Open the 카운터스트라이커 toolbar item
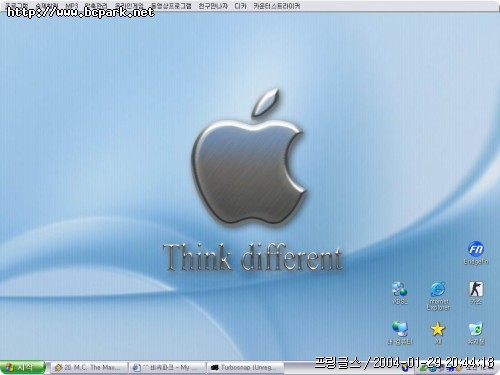Screen dimensions: 500x375 pos(277,6)
